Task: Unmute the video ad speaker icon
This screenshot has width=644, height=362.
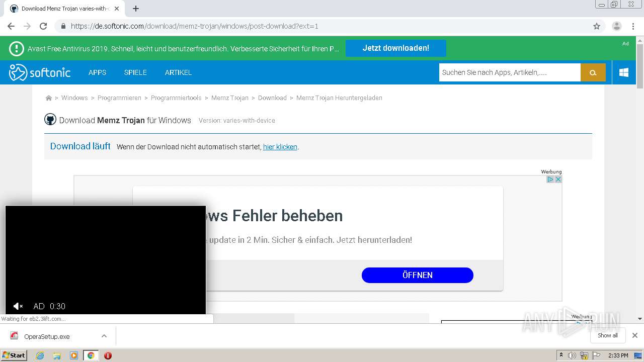Action: 18,306
